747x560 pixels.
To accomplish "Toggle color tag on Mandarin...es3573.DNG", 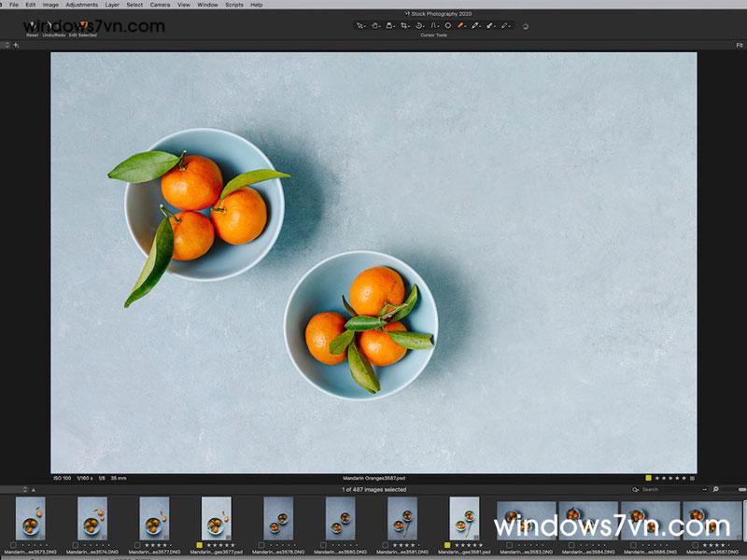I will (x=13, y=545).
